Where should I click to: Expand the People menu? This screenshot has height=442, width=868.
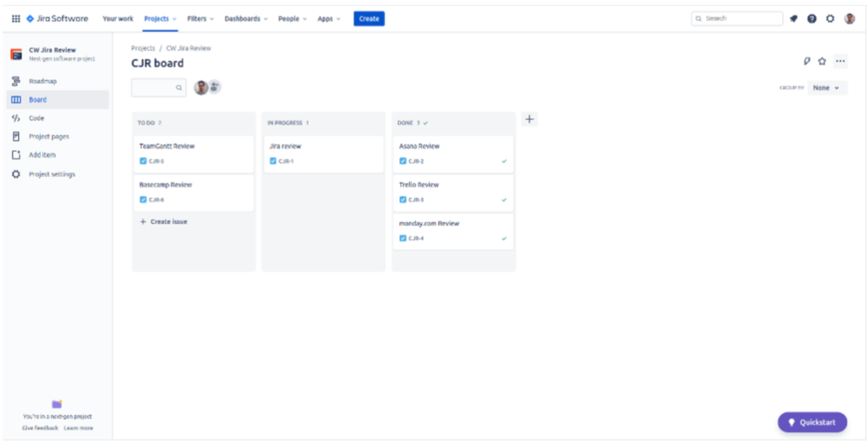[293, 19]
